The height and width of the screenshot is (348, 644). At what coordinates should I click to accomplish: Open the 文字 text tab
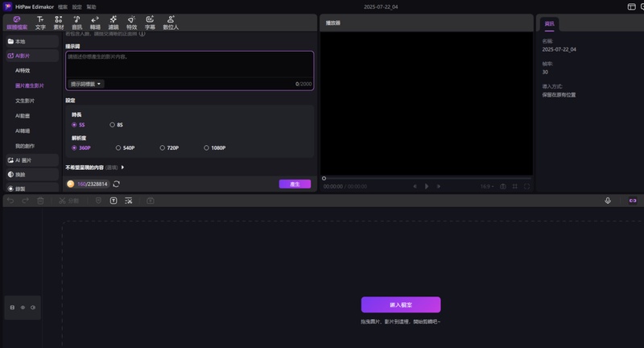40,23
